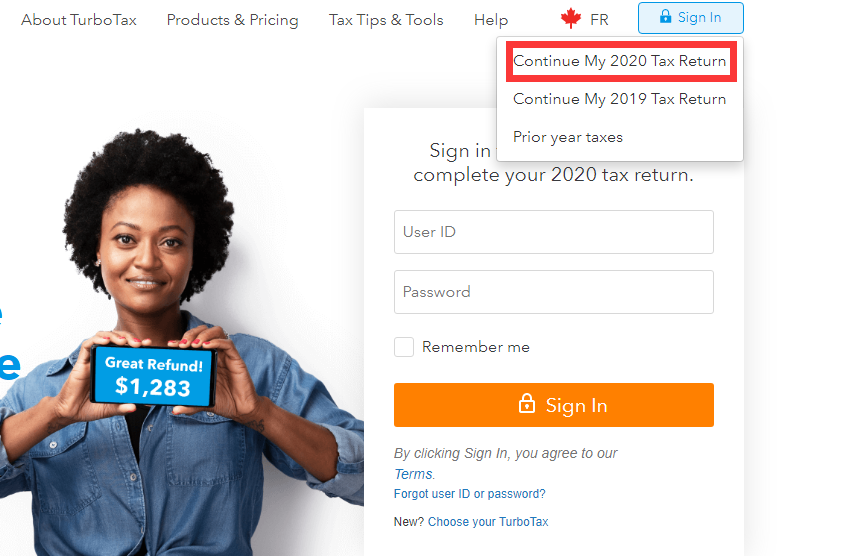
Task: Select Continue My 2019 Tax Return
Action: coord(619,99)
